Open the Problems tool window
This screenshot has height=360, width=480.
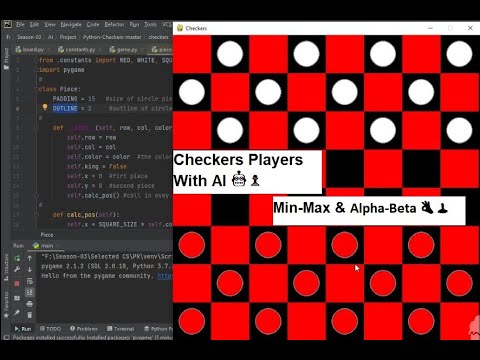[84, 329]
